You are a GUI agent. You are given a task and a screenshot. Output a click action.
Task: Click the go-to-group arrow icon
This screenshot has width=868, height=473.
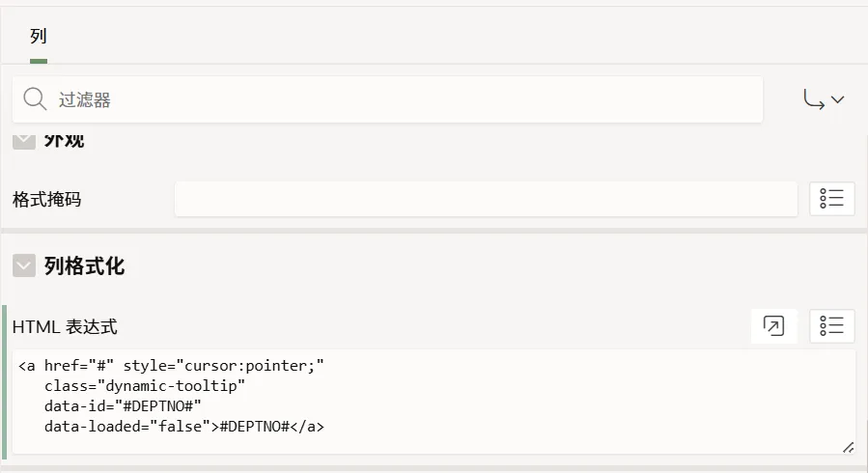click(815, 99)
